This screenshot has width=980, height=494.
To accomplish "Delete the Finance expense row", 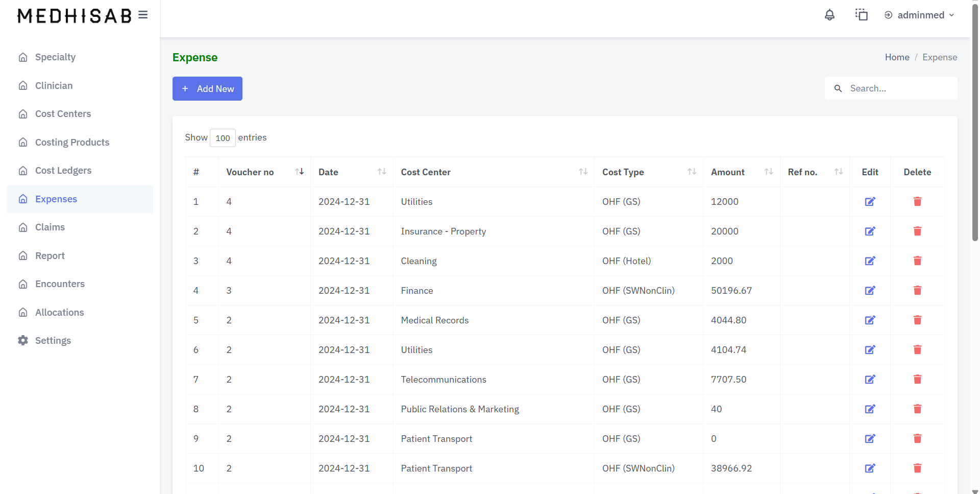I will (x=917, y=291).
